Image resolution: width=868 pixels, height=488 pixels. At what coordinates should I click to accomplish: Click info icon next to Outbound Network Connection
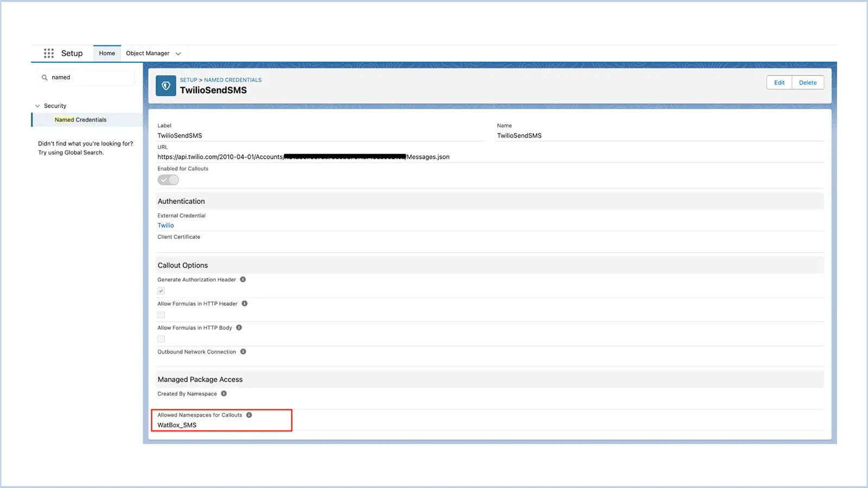(243, 352)
